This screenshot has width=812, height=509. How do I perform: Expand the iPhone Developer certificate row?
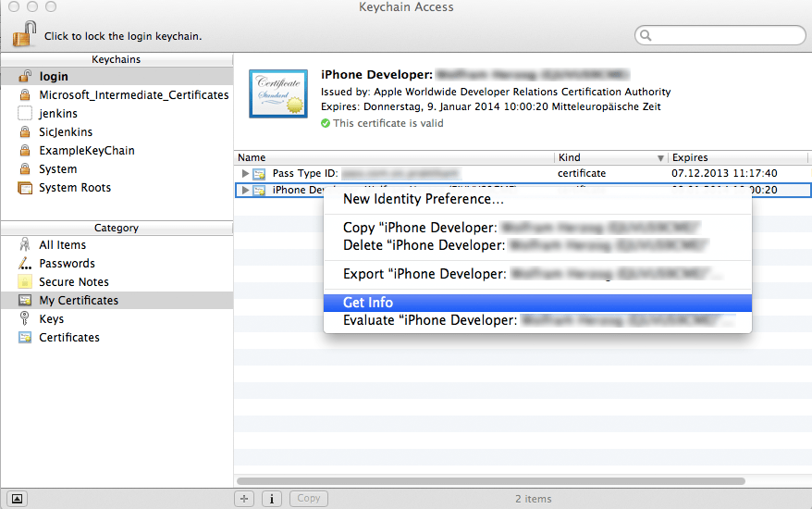[245, 191]
